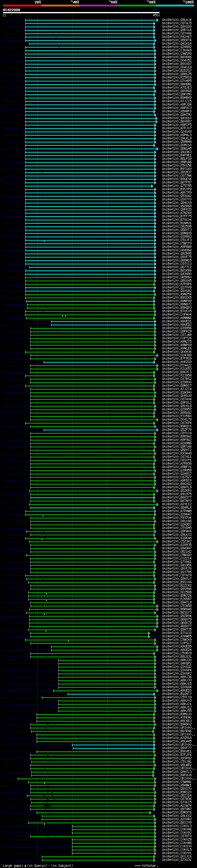Select the UniRef100_C6TBS2 label
This screenshot has width=197, height=868.
pyautogui.click(x=177, y=379)
